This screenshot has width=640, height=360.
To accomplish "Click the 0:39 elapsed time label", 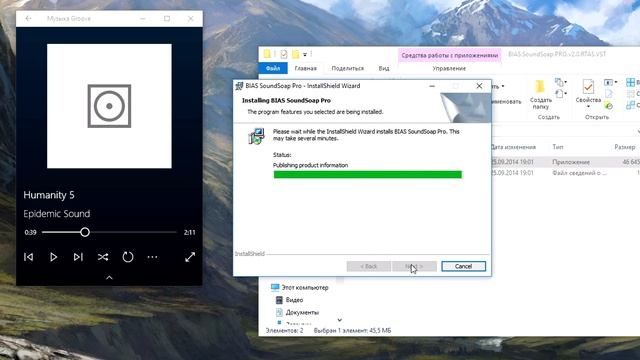I will click(30, 232).
